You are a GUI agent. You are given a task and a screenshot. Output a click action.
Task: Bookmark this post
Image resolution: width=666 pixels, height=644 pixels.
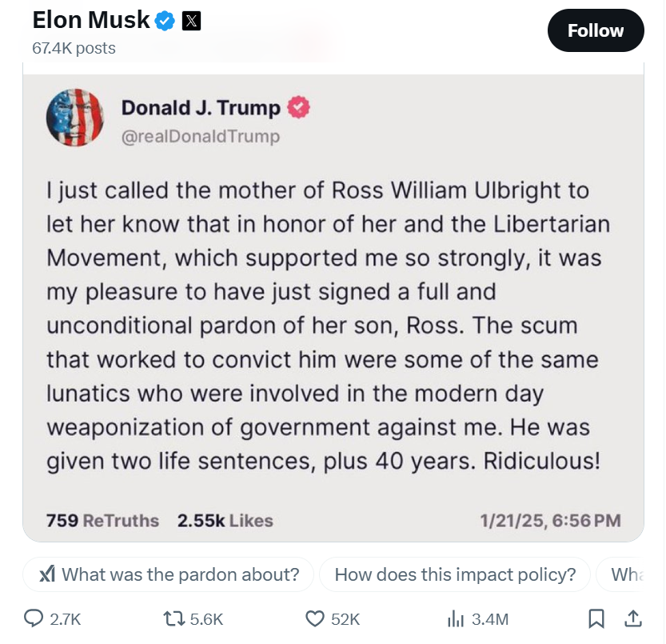596,618
